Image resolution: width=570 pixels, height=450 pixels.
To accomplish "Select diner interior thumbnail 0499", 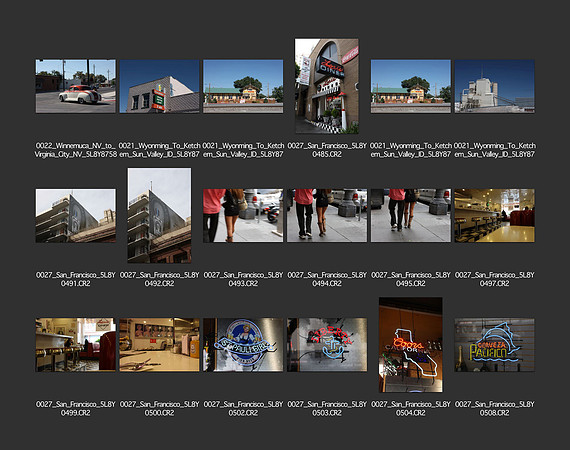I will coord(76,345).
